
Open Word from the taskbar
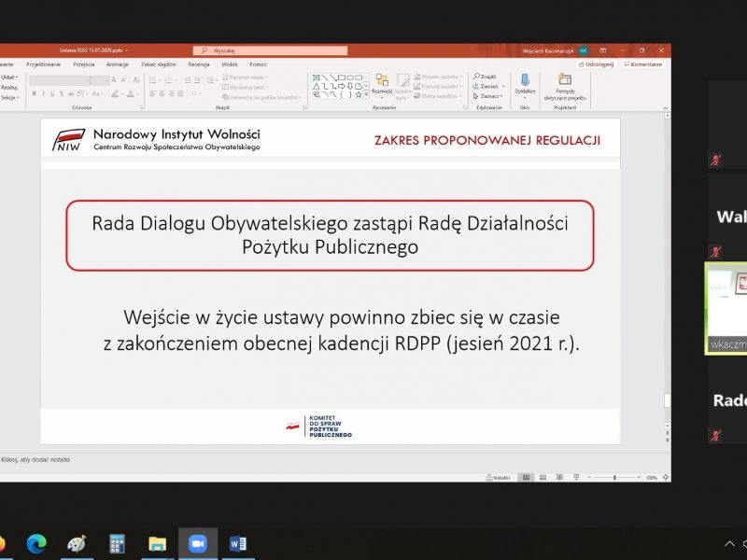coord(238,543)
